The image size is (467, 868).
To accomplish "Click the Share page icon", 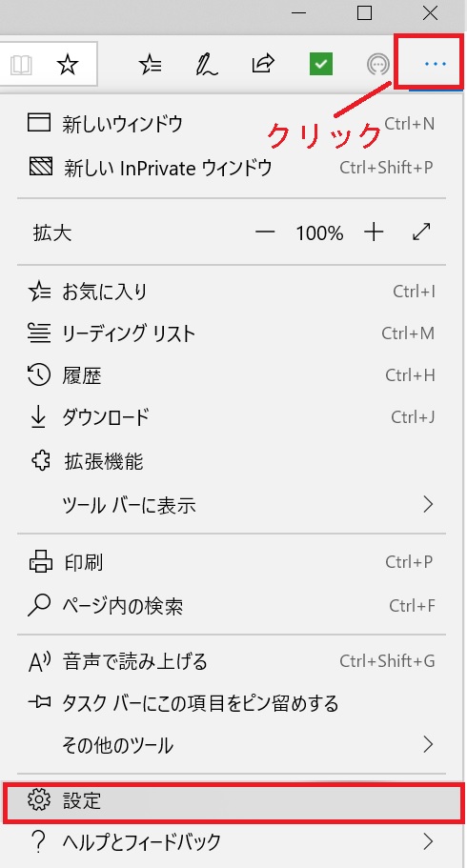I will coord(264,64).
